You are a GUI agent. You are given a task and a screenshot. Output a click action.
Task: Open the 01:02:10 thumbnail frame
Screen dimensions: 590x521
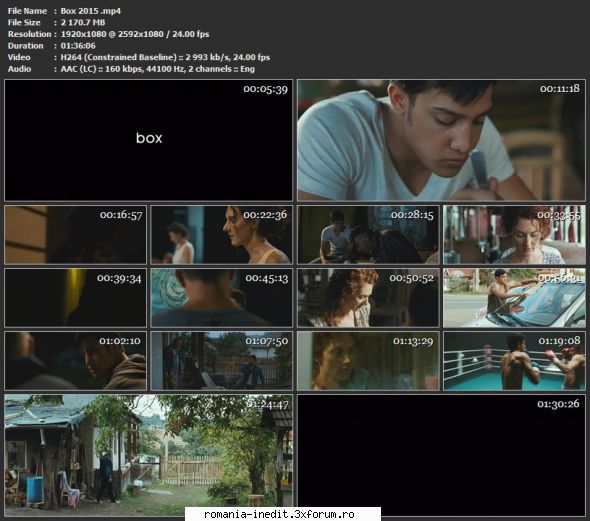pyautogui.click(x=75, y=361)
